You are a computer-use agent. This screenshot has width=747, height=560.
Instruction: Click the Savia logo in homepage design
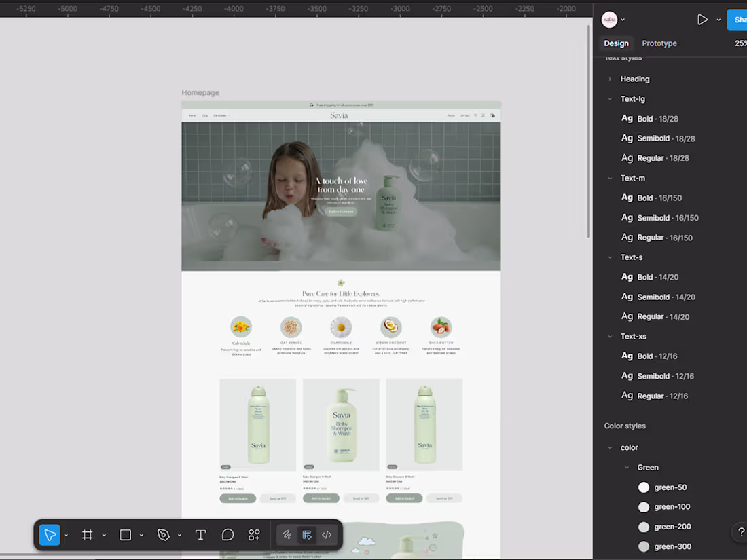pyautogui.click(x=339, y=115)
